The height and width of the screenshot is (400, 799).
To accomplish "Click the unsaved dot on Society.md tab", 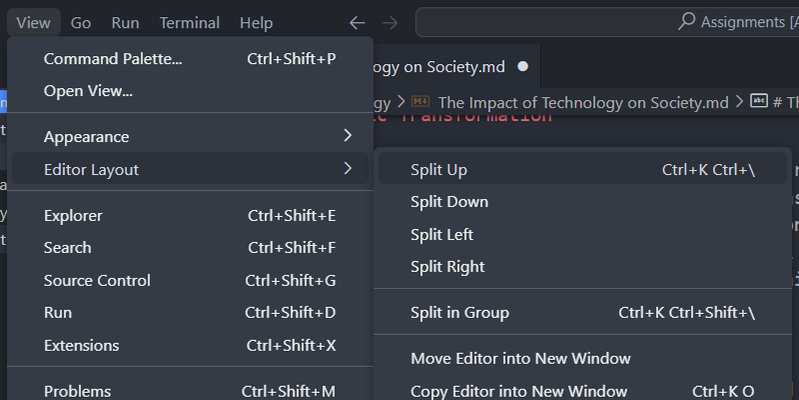I will (523, 67).
